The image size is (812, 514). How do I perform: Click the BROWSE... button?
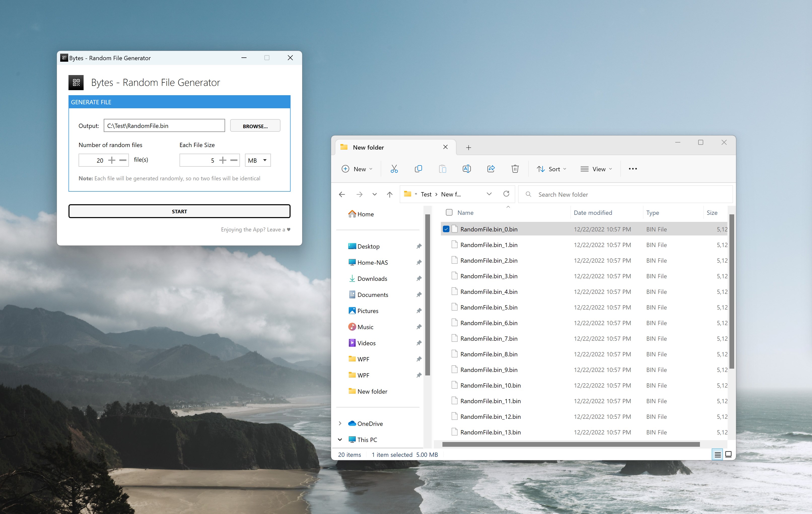[255, 126]
